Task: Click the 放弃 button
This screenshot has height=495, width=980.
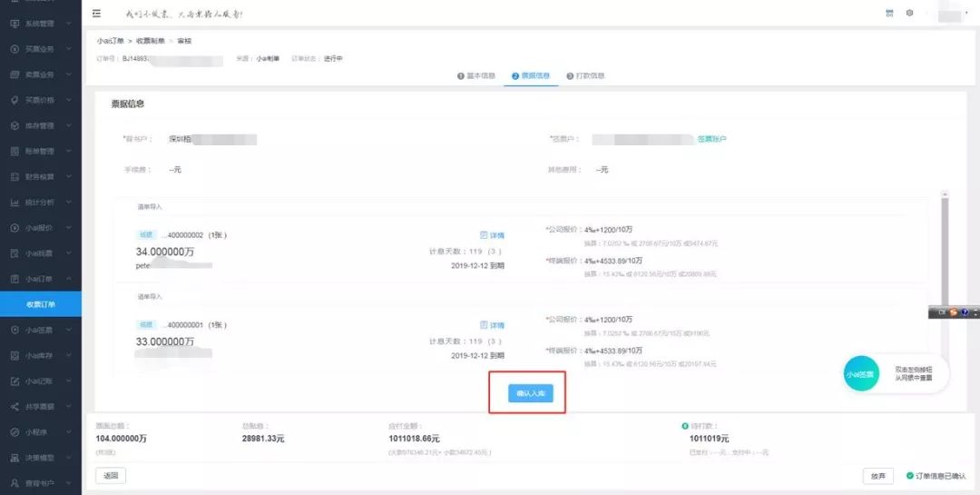Action: (x=878, y=476)
